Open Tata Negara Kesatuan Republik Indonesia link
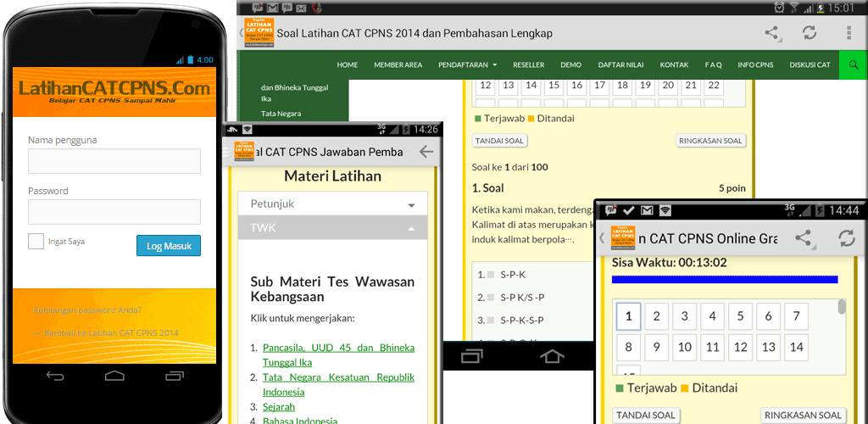 click(x=339, y=384)
